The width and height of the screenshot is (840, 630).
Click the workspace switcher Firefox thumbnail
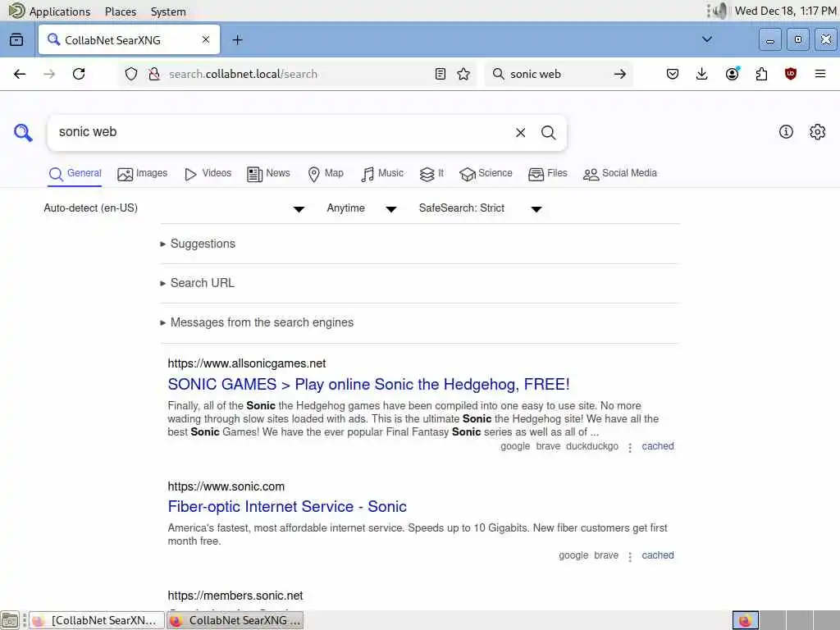tap(745, 620)
